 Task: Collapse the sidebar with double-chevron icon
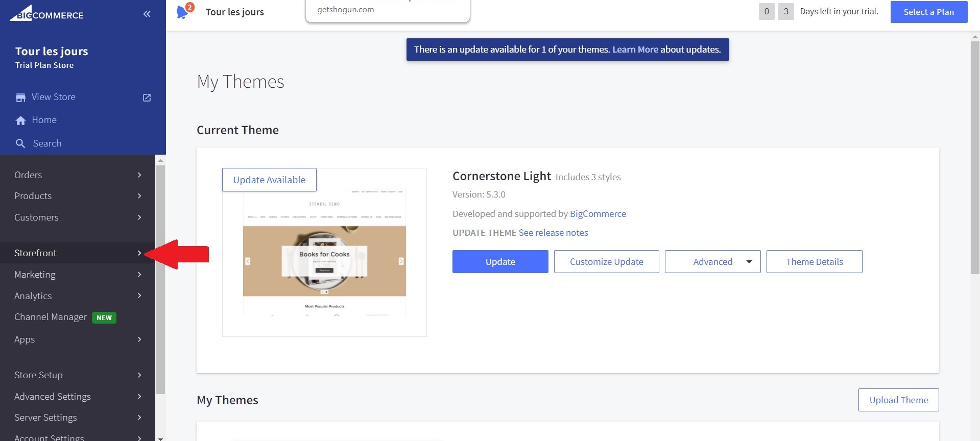tap(147, 14)
